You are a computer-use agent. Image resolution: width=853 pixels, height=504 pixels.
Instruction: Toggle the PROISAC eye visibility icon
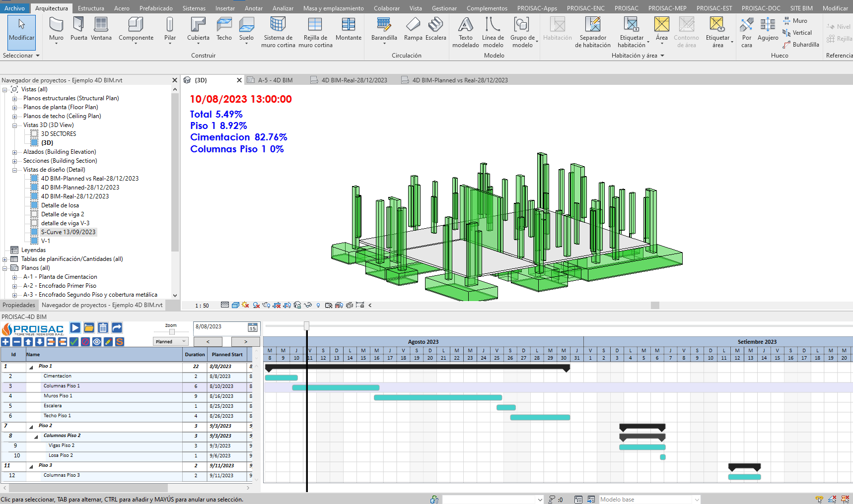[97, 342]
